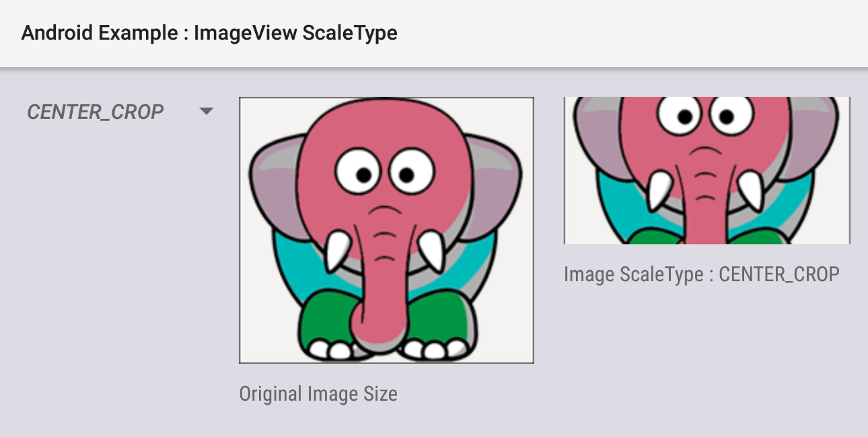The width and height of the screenshot is (868, 437).
Task: Select the original elephant image
Action: 386,231
